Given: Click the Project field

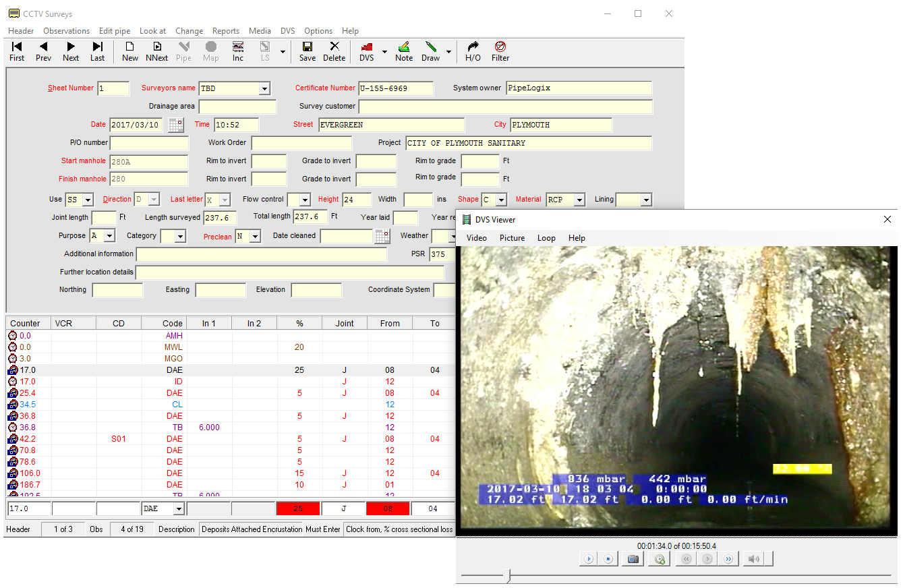Looking at the screenshot, I should [529, 143].
